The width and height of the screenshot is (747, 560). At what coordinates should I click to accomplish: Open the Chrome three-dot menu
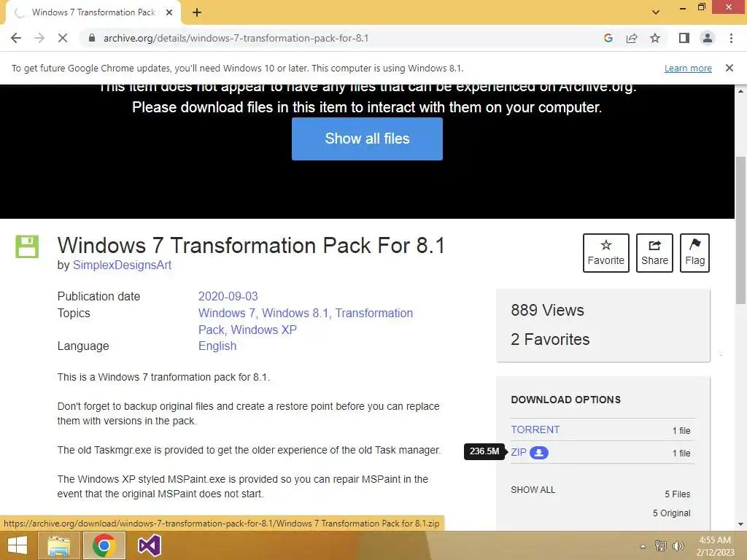point(731,38)
